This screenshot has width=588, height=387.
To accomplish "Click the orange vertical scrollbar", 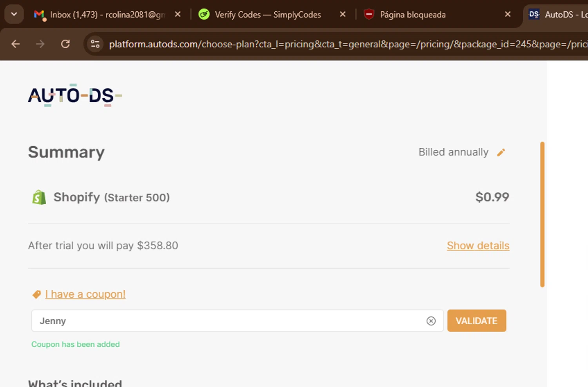I will click(x=542, y=214).
